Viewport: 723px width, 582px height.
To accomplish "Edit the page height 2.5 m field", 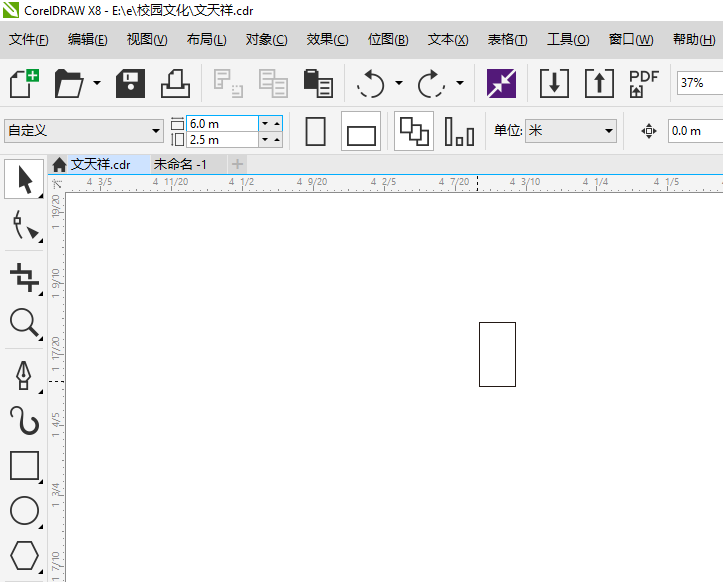I will (x=222, y=140).
